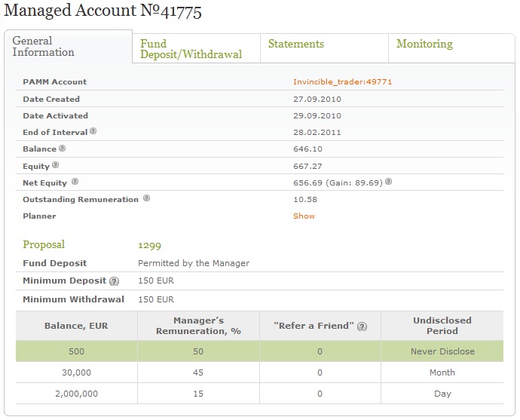Open the help icon beside Equity label
Image resolution: width=520 pixels, height=420 pixels.
click(56, 165)
